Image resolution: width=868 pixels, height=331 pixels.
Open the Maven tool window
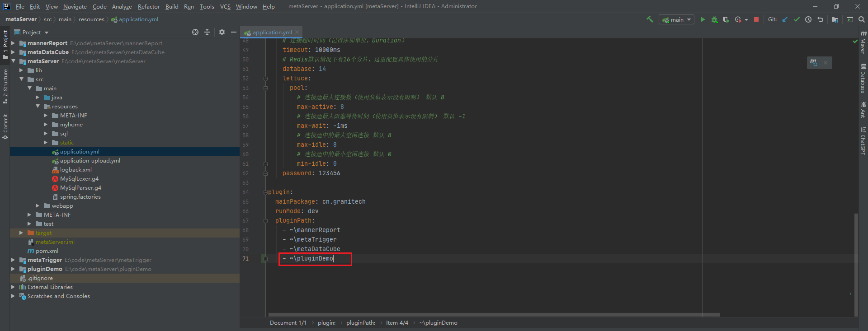point(863,43)
